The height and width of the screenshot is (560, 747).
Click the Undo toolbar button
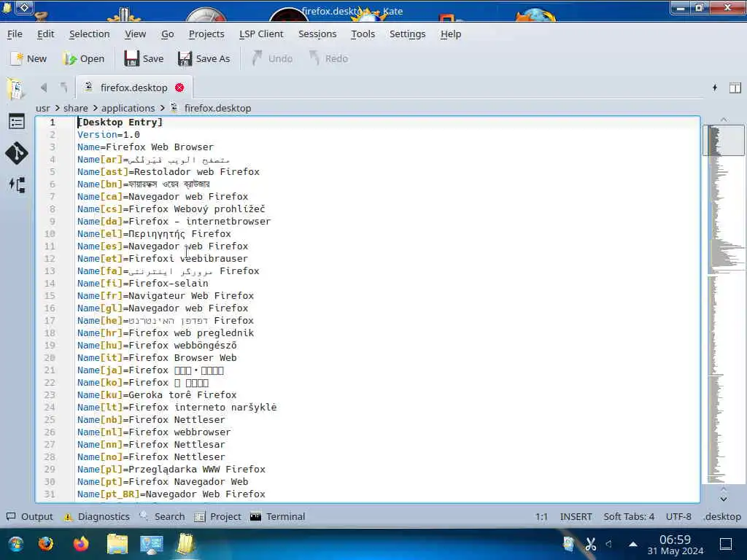tap(272, 58)
